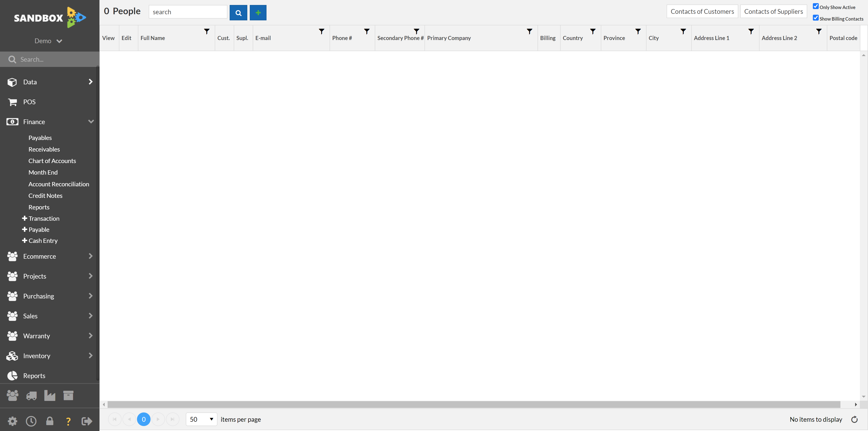Expand the Payable quick-add item
This screenshot has height=431, width=868.
point(24,229)
